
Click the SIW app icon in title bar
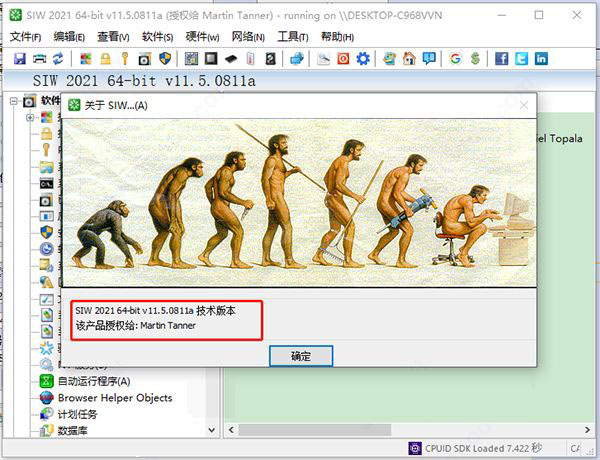pos(16,15)
